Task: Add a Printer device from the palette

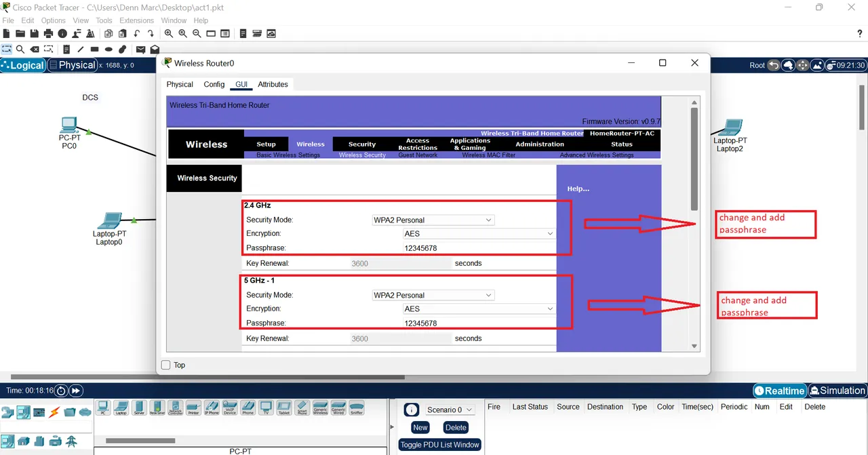Action: pos(193,408)
